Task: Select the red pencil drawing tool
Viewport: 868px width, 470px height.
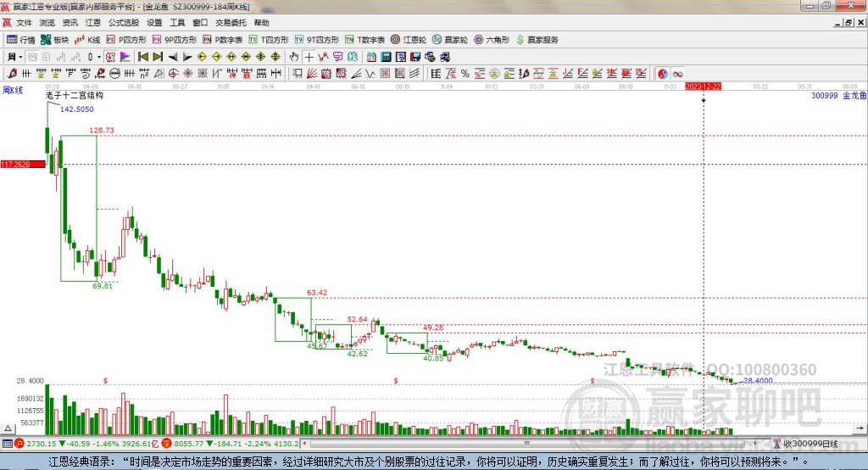Action: (x=12, y=73)
